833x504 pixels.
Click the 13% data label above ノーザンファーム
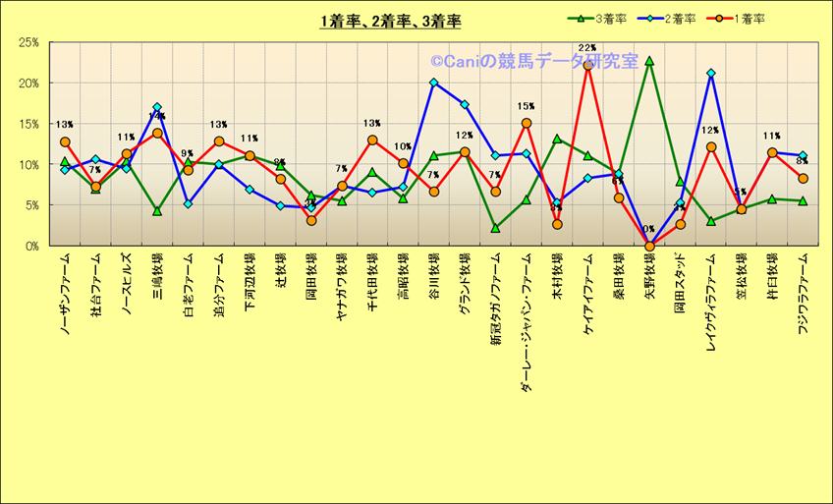click(x=65, y=125)
